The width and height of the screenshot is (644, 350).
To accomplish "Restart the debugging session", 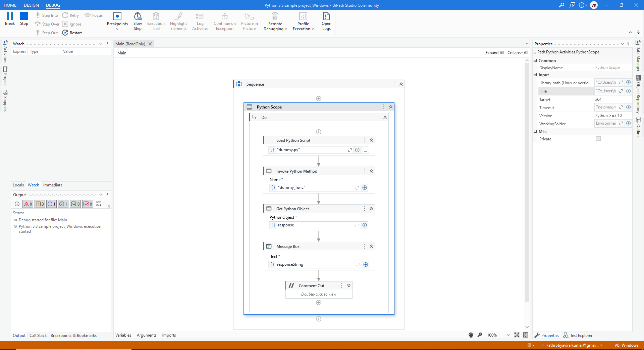I will click(72, 33).
